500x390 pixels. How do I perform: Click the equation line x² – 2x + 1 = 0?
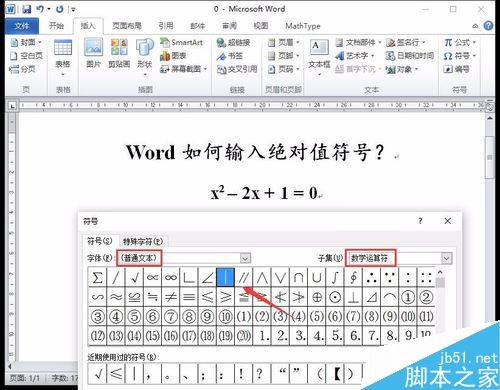click(265, 192)
